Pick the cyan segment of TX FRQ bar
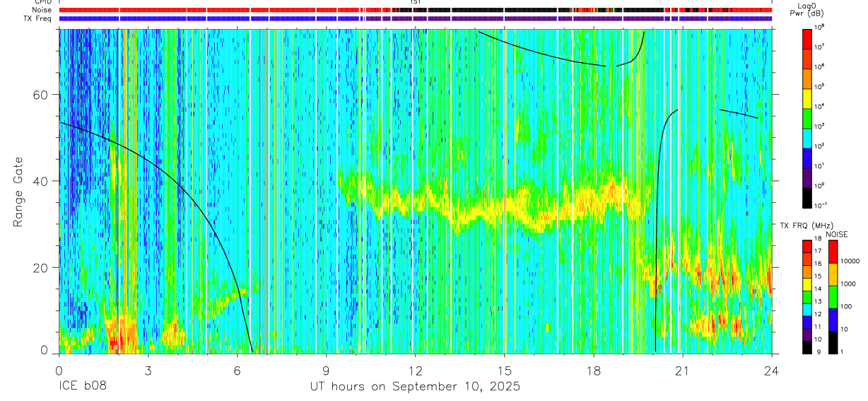This screenshot has width=868, height=401. pos(807,308)
